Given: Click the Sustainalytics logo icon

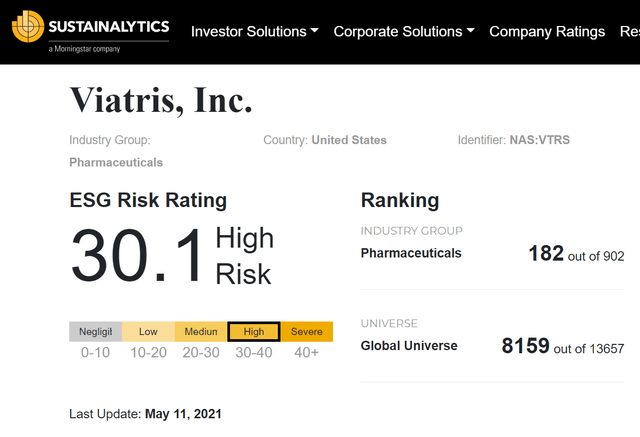Looking at the screenshot, I should point(28,27).
